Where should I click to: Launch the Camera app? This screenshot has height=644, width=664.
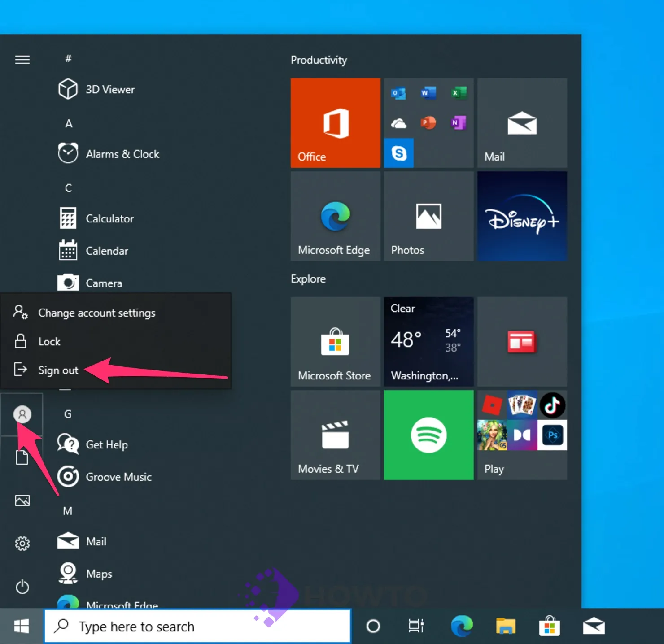[x=90, y=283]
